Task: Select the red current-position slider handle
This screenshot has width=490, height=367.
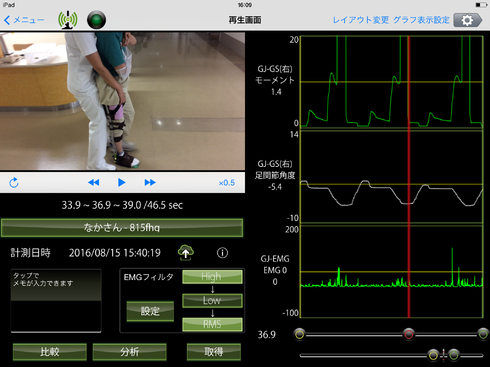Action: [x=409, y=334]
